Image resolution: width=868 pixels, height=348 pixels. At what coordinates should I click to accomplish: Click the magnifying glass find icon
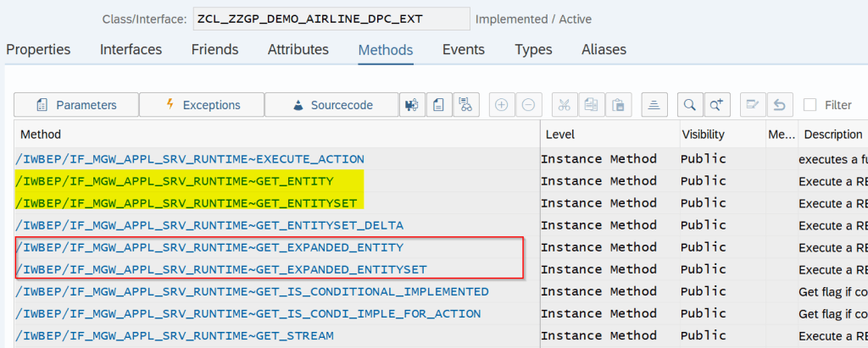690,105
